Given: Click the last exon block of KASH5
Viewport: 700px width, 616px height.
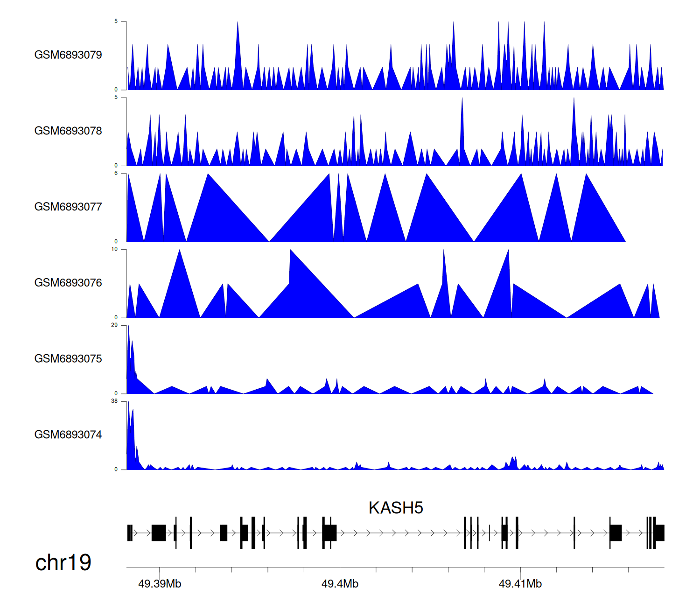Looking at the screenshot, I should click(x=660, y=533).
